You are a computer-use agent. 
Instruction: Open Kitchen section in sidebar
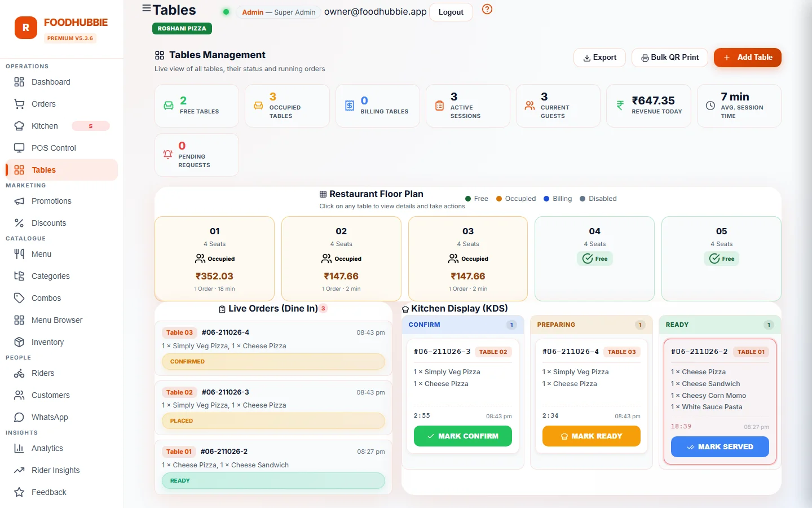click(61, 126)
